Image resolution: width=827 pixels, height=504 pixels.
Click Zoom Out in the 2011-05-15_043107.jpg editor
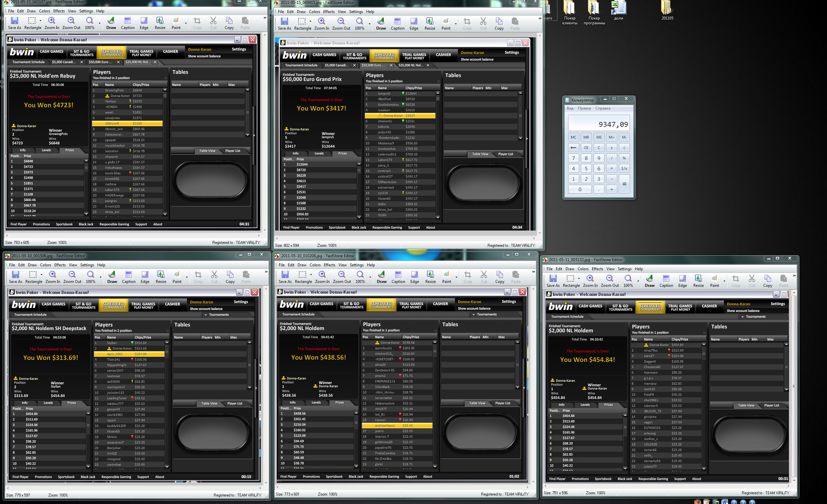[x=71, y=23]
